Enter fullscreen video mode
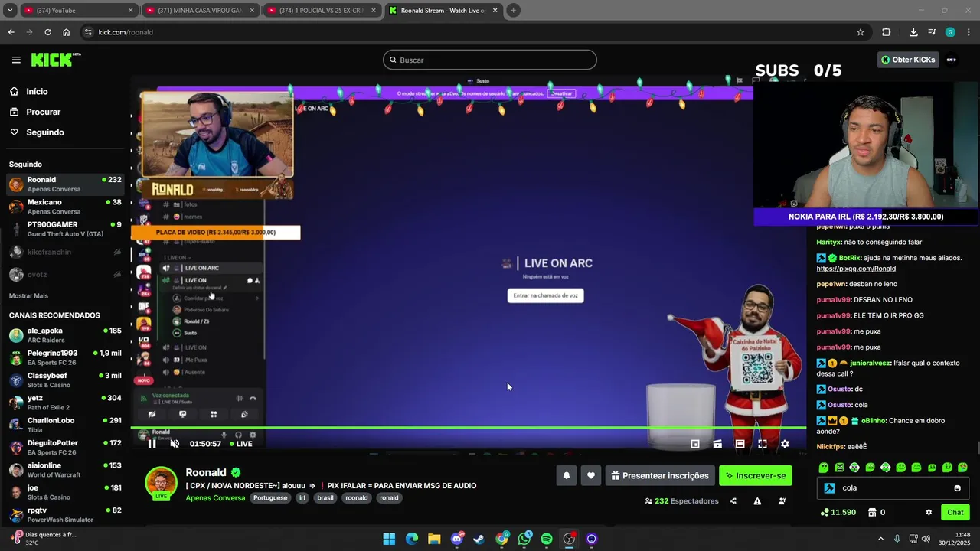 pyautogui.click(x=763, y=444)
